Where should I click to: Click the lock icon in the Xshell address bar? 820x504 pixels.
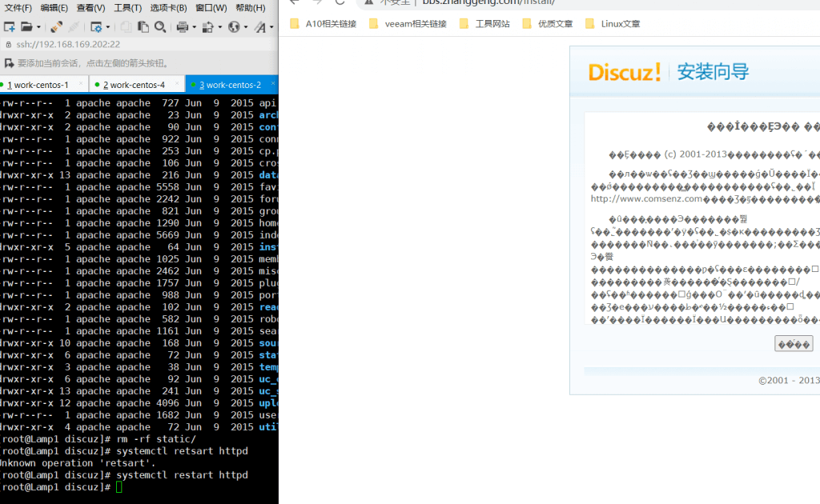click(x=8, y=44)
